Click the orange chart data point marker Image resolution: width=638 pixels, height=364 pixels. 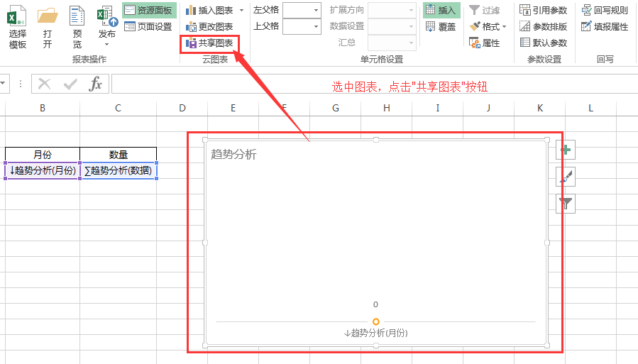pos(376,321)
